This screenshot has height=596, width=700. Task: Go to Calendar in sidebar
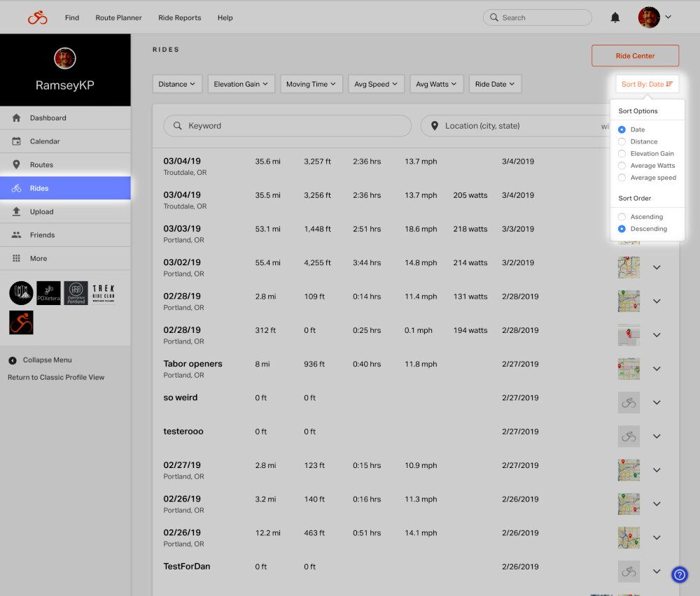[x=65, y=141]
